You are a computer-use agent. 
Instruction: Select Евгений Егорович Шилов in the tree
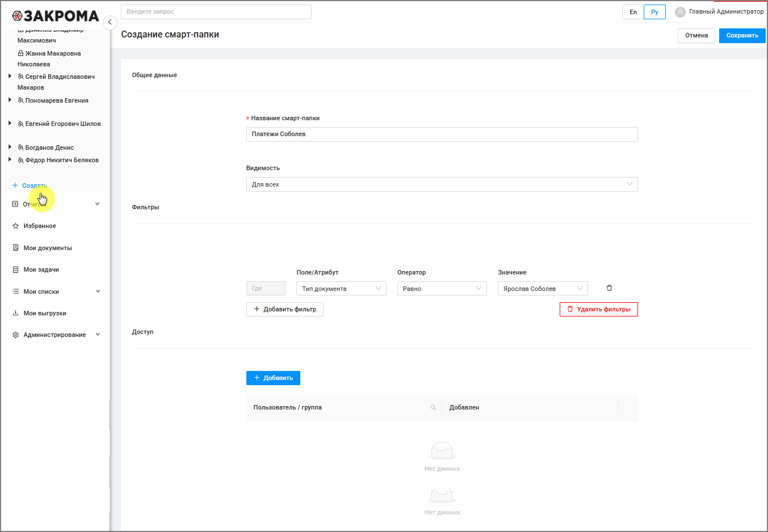pos(63,124)
